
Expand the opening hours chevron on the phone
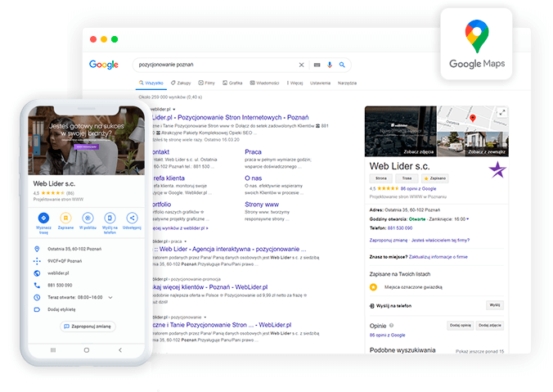110,297
